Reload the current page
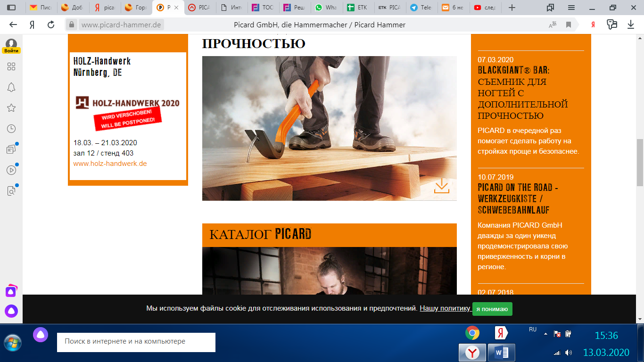 pyautogui.click(x=51, y=25)
